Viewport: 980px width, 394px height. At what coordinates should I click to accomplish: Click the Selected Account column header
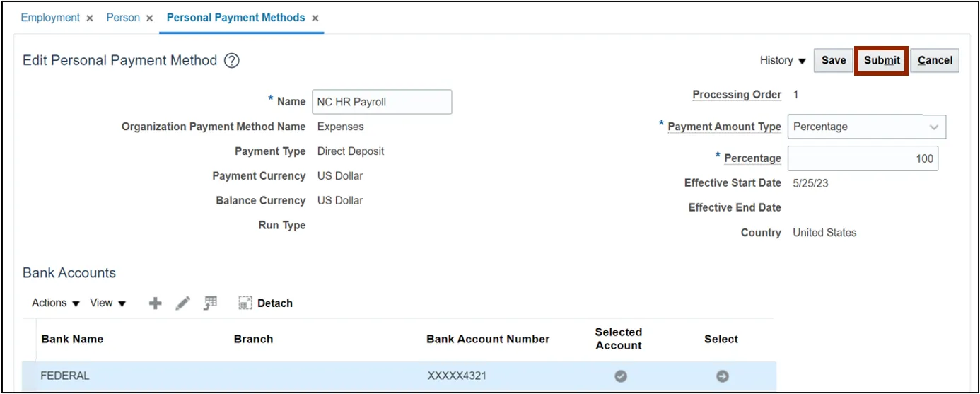(619, 339)
